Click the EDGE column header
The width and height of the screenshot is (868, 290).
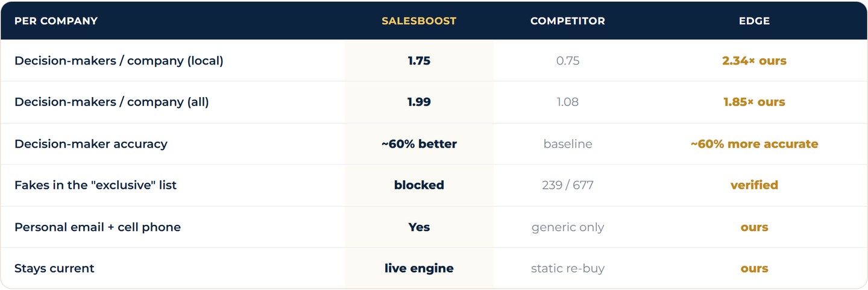pyautogui.click(x=754, y=20)
